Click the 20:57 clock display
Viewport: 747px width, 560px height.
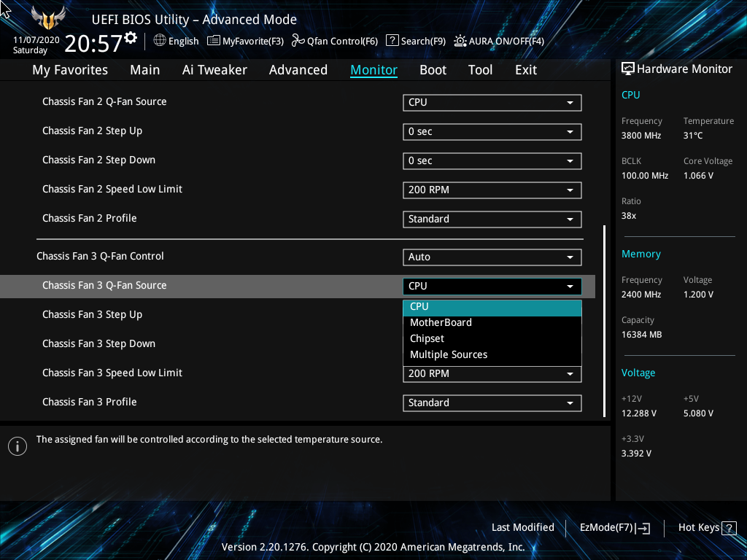(x=93, y=44)
